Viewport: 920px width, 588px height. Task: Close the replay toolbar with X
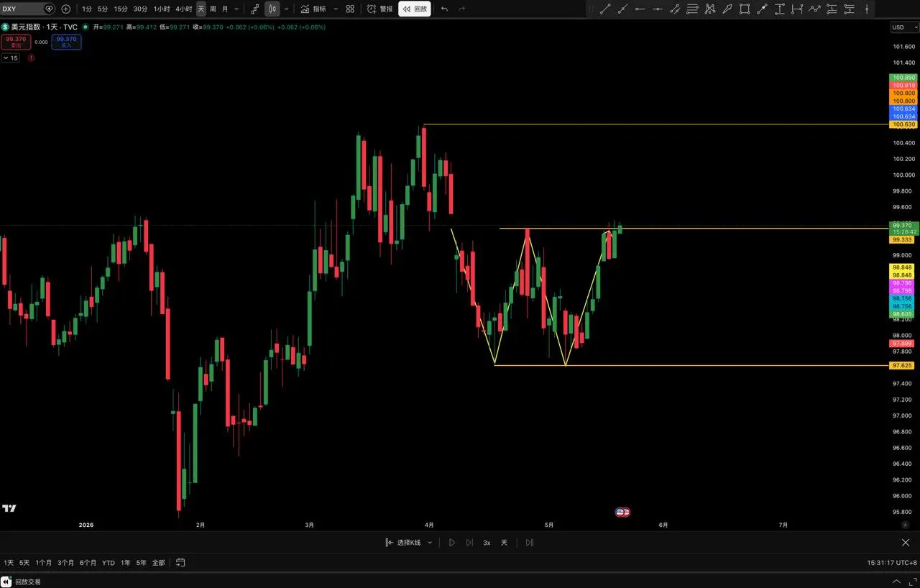pyautogui.click(x=906, y=543)
